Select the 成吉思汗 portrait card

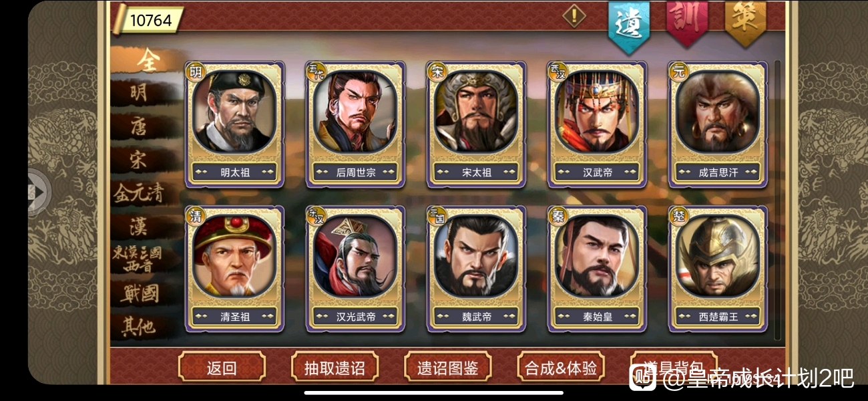pos(718,124)
